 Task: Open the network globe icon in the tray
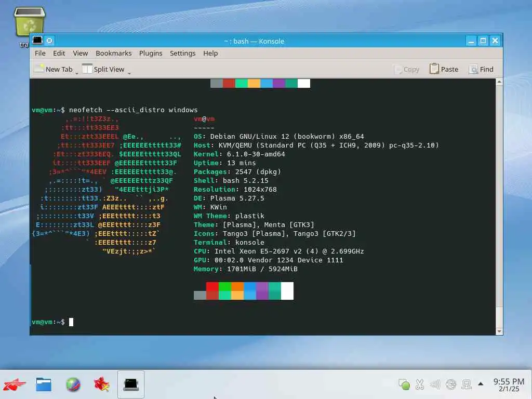click(x=451, y=384)
